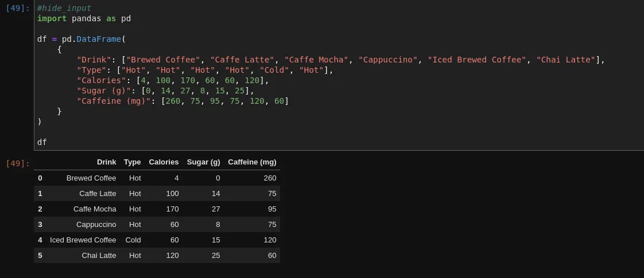The width and height of the screenshot is (644, 278).
Task: Click the output prompt [49] beside the table
Action: point(17,163)
